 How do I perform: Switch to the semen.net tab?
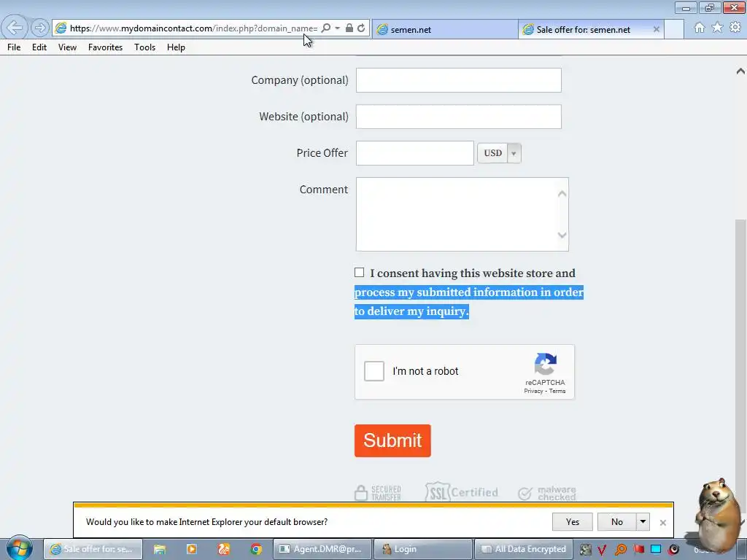(444, 29)
